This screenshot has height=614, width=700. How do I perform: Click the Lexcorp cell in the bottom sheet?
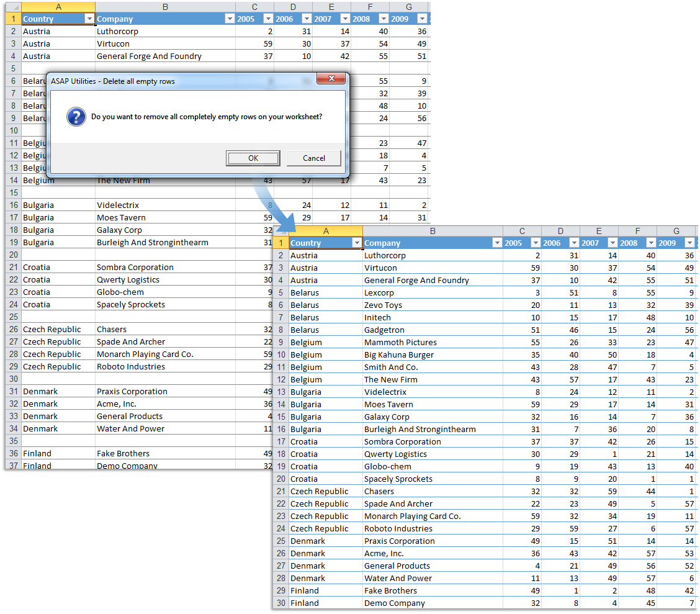(x=433, y=292)
